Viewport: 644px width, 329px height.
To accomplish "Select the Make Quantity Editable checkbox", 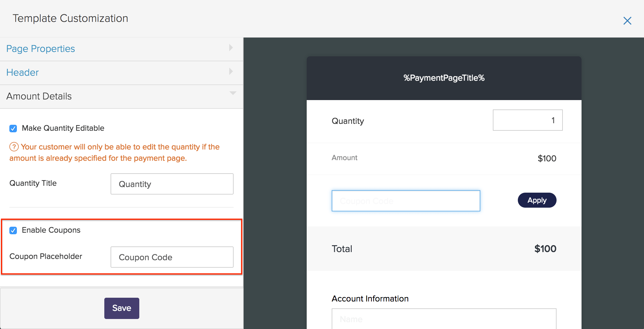I will [13, 128].
